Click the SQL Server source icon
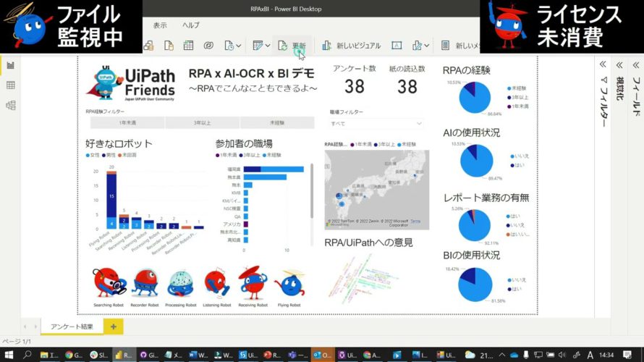Screen dimensions: 644x362 click(x=169, y=46)
